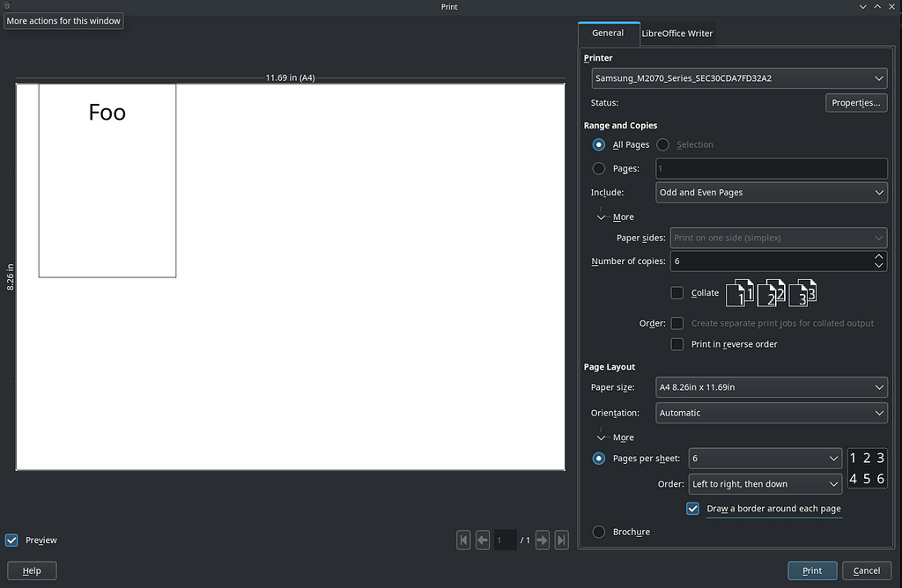The height and width of the screenshot is (588, 902).
Task: Select the General tab
Action: coord(608,33)
